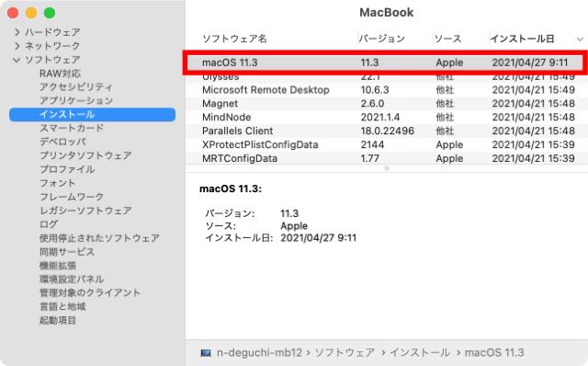Open 管理対象のクライアント in the sidebar
Image resolution: width=588 pixels, height=366 pixels.
tap(90, 292)
